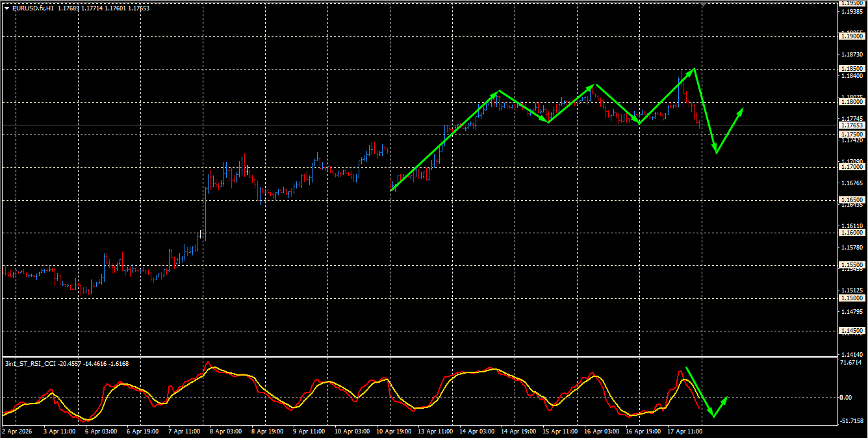The image size is (868, 438).
Task: Select the 2 Apr 2026 date label
Action: click(16, 433)
